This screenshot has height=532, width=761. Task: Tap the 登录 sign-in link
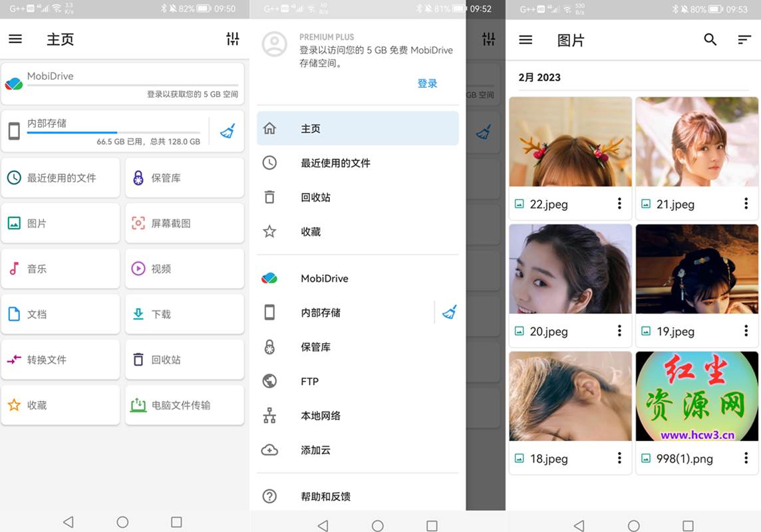[427, 84]
